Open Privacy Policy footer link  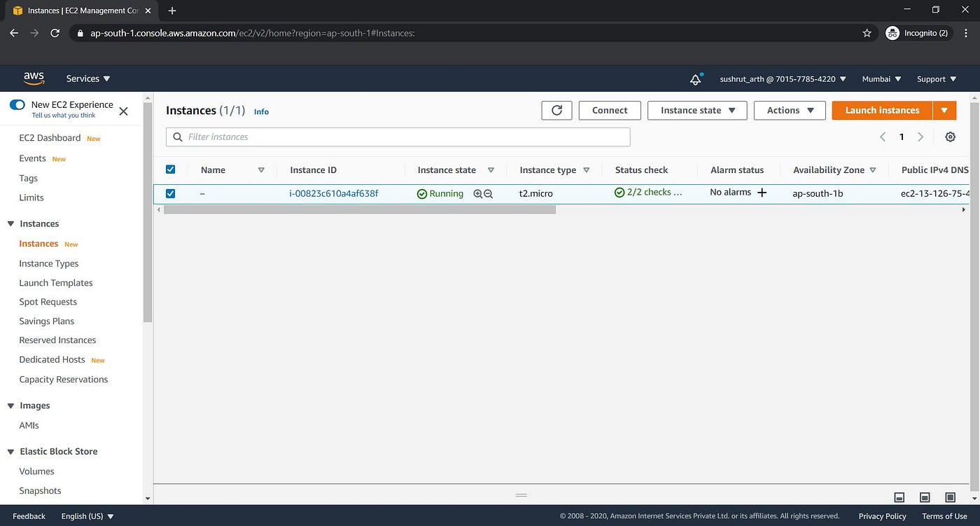pyautogui.click(x=882, y=516)
